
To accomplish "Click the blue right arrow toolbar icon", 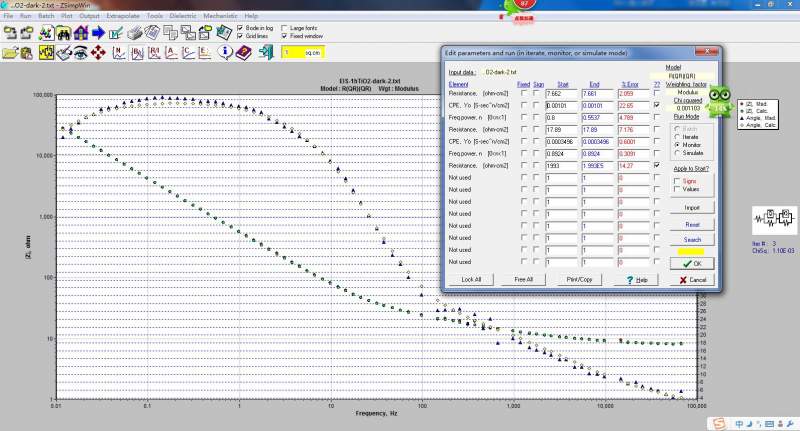I will pyautogui.click(x=98, y=31).
